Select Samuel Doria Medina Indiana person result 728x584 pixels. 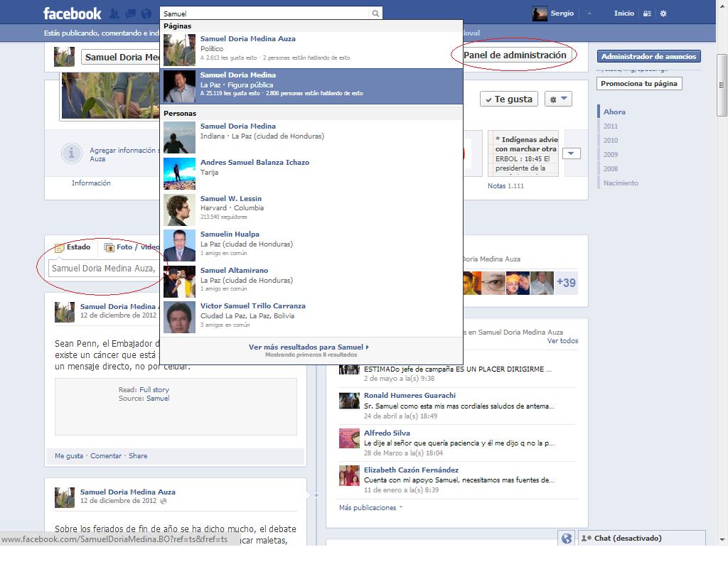click(311, 137)
